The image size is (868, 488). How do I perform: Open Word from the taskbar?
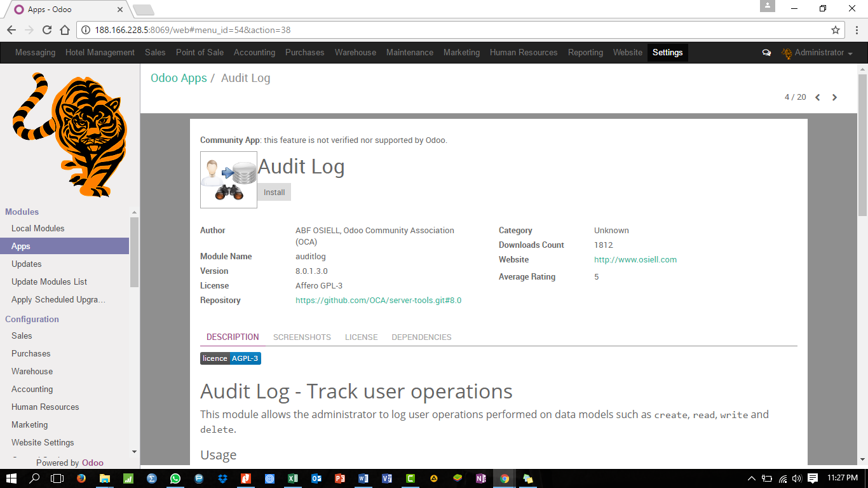pyautogui.click(x=363, y=478)
